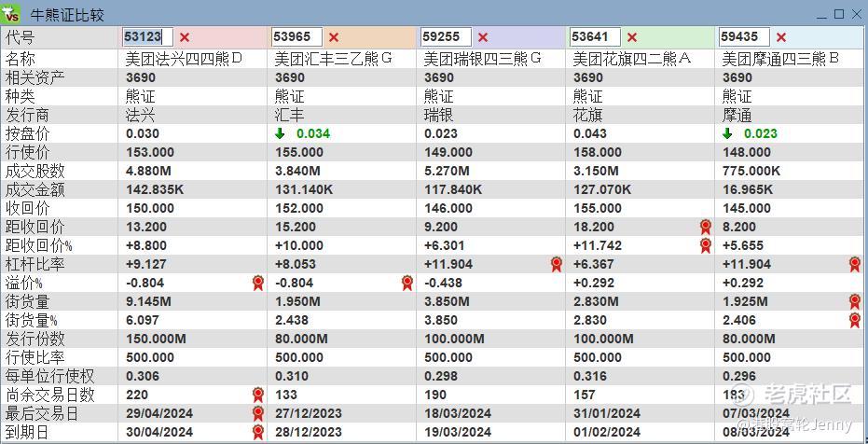Click issuer 花旗 cell

point(587,115)
